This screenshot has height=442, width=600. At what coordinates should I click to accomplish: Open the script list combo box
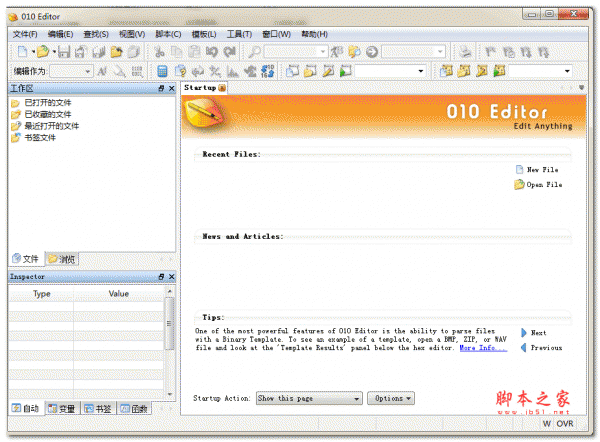[390, 71]
